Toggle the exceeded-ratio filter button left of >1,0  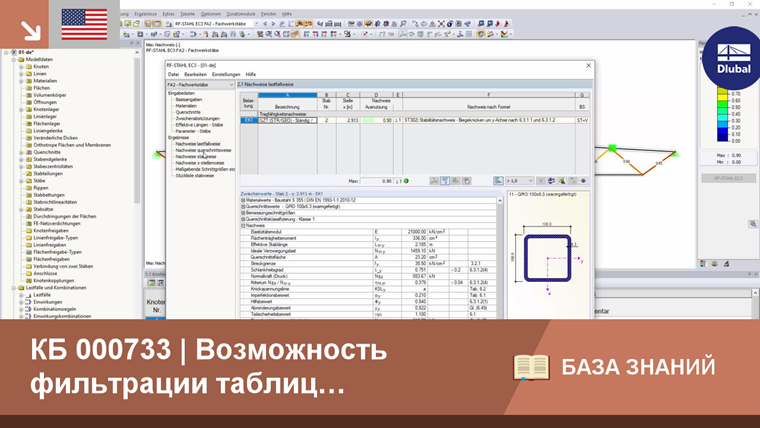click(498, 181)
